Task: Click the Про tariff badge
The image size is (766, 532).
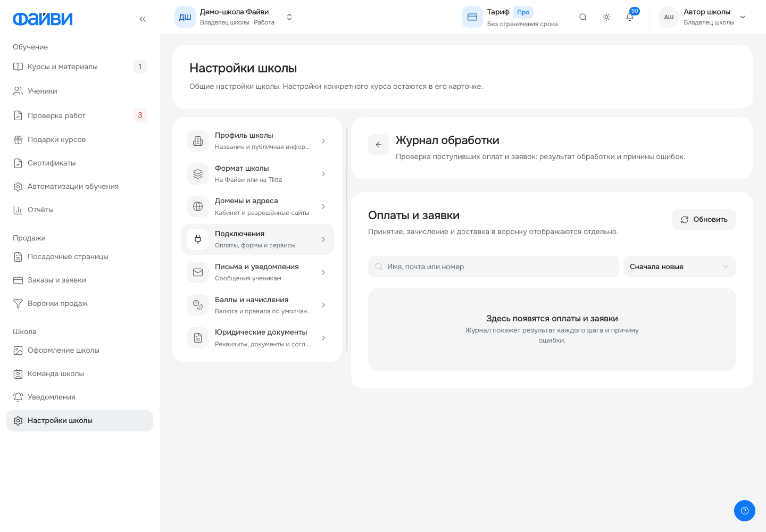Action: tap(523, 12)
